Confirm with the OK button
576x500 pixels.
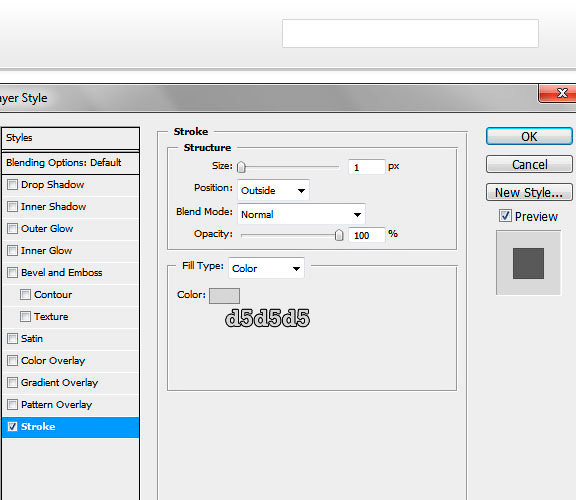(529, 137)
